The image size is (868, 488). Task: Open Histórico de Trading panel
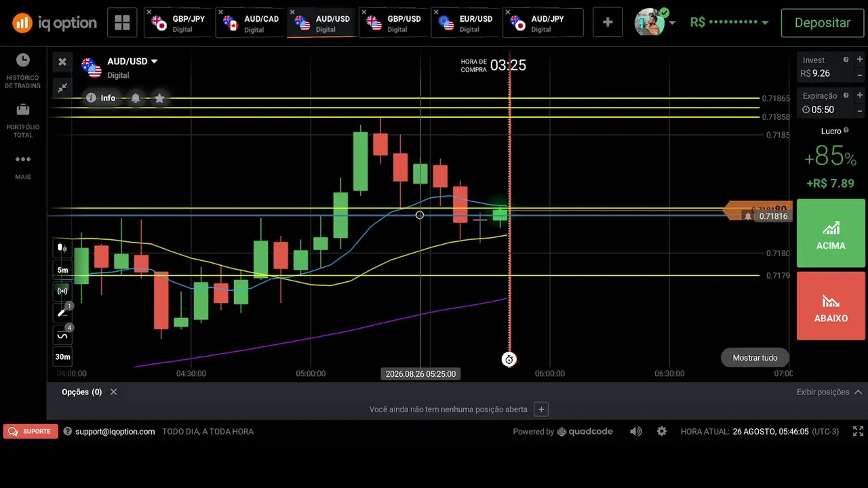(x=23, y=71)
